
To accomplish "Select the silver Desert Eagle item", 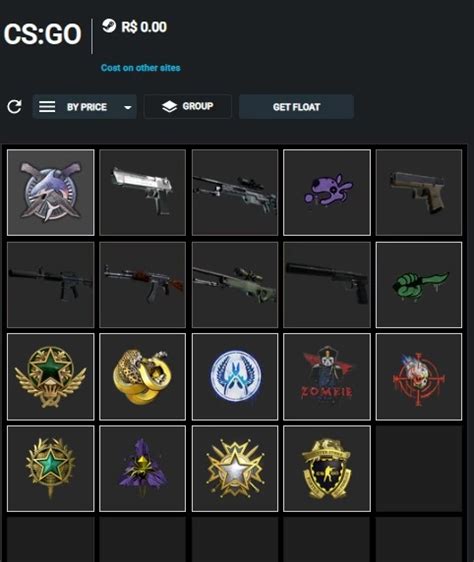I will (143, 192).
